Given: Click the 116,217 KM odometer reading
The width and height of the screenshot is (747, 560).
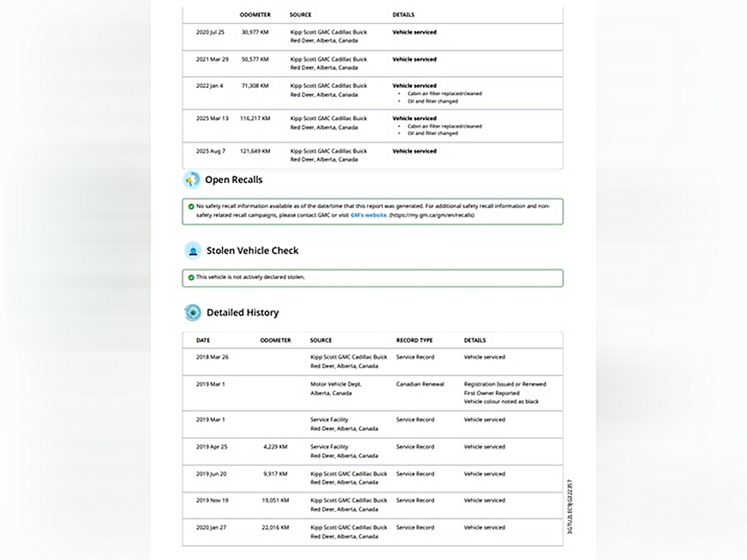Looking at the screenshot, I should [x=255, y=119].
